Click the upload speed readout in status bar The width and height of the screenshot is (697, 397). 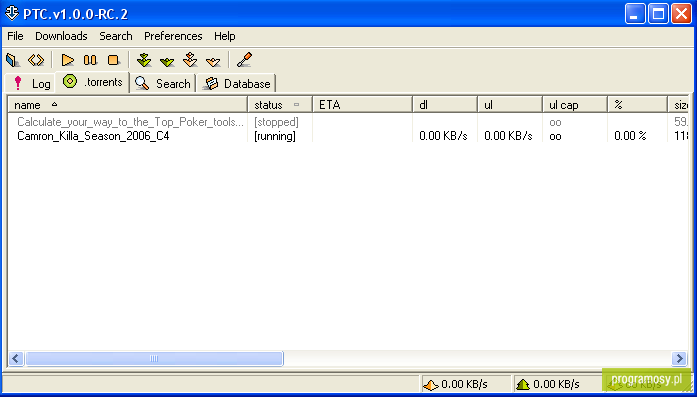pyautogui.click(x=556, y=384)
